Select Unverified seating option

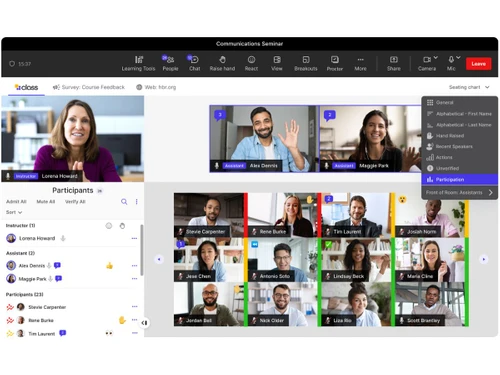(x=460, y=168)
